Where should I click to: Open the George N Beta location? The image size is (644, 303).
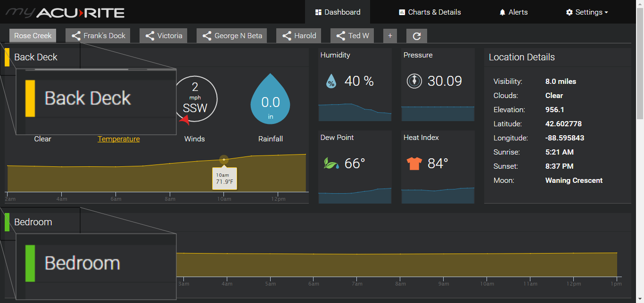(x=232, y=36)
